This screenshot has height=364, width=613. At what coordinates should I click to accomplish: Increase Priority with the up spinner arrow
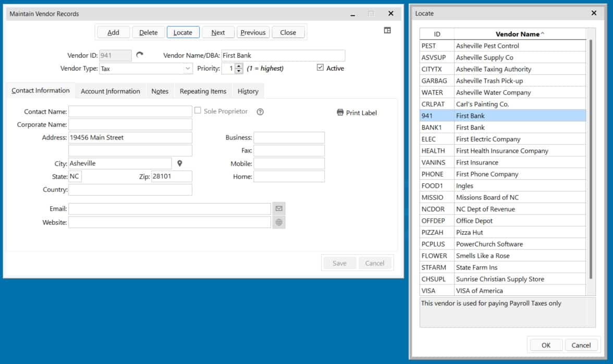[239, 66]
